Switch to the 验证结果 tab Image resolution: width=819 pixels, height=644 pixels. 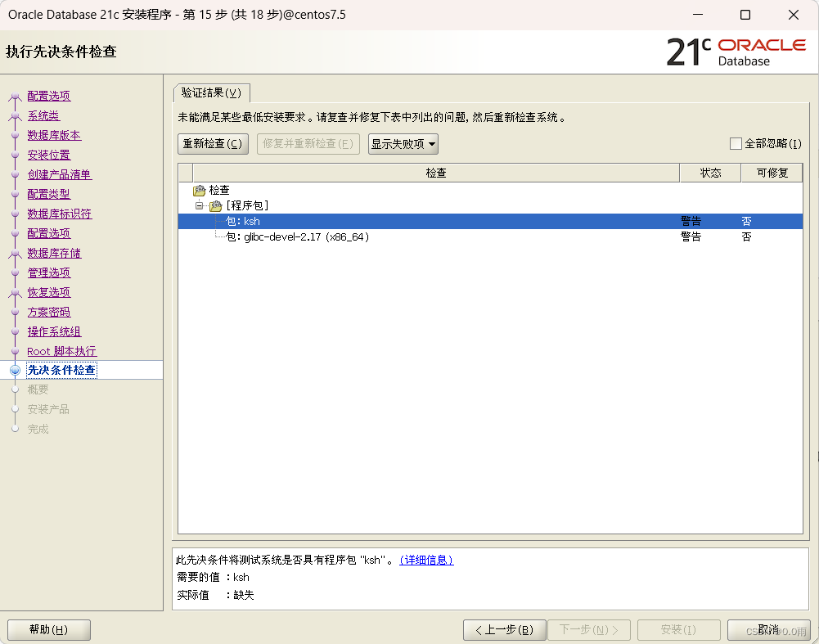(x=211, y=92)
